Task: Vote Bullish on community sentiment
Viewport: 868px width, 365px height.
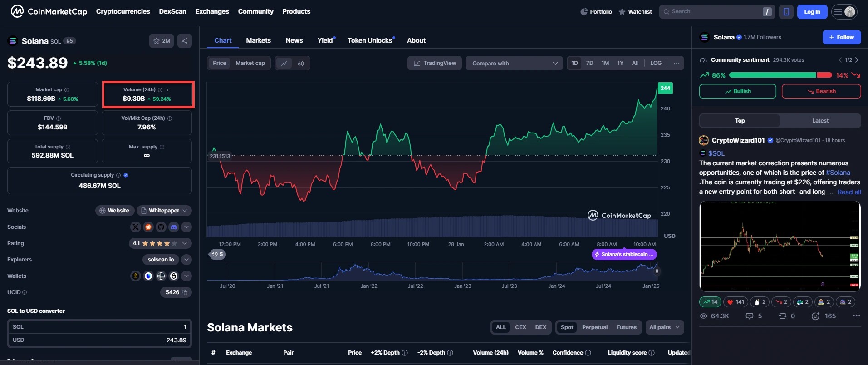Action: pyautogui.click(x=737, y=91)
